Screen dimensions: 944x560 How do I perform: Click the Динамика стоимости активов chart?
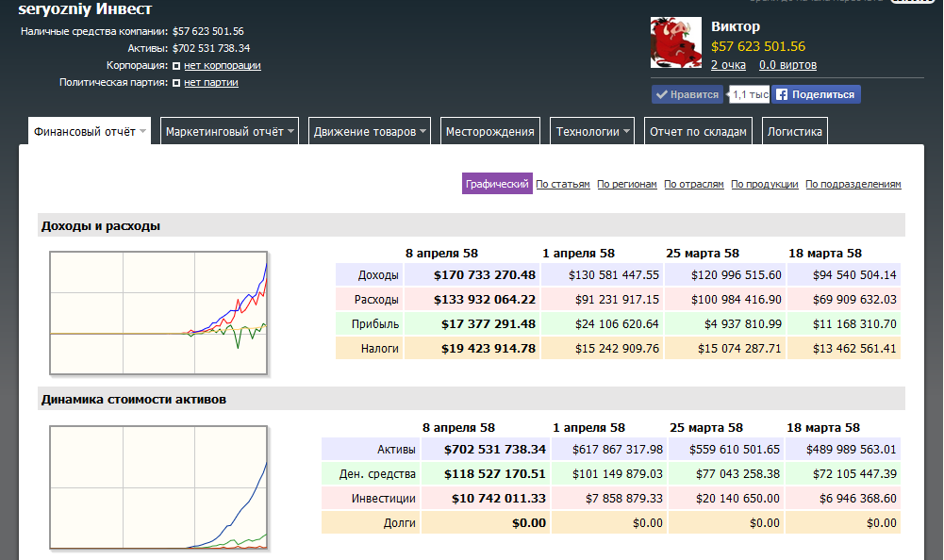159,488
